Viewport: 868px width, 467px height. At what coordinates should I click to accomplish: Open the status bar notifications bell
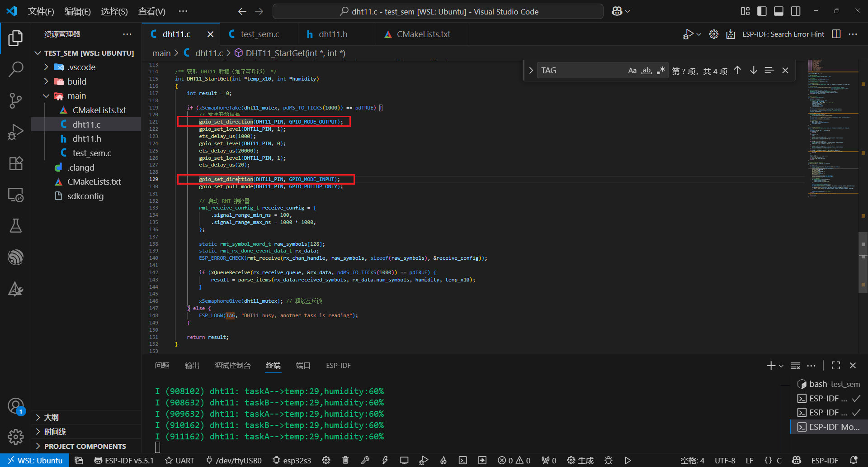click(854, 460)
